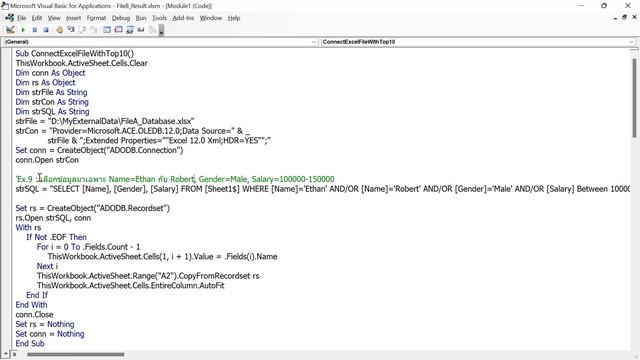640x360 pixels.
Task: Click the line 'conn.Close'
Action: click(34, 315)
